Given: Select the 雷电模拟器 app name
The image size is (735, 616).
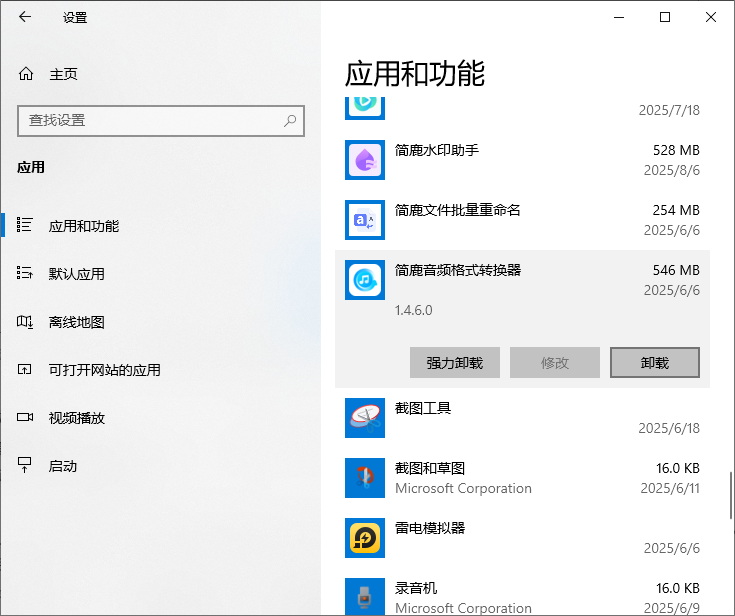Looking at the screenshot, I should (430, 528).
